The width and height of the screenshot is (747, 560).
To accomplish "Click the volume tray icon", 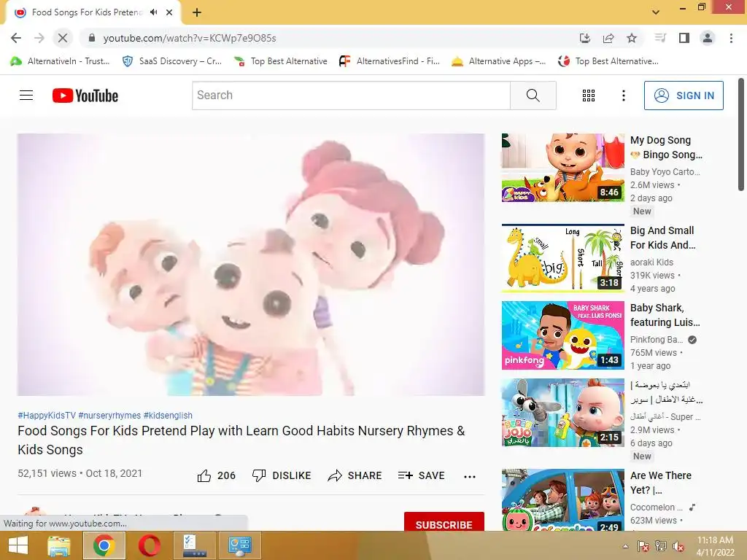I will click(x=678, y=546).
